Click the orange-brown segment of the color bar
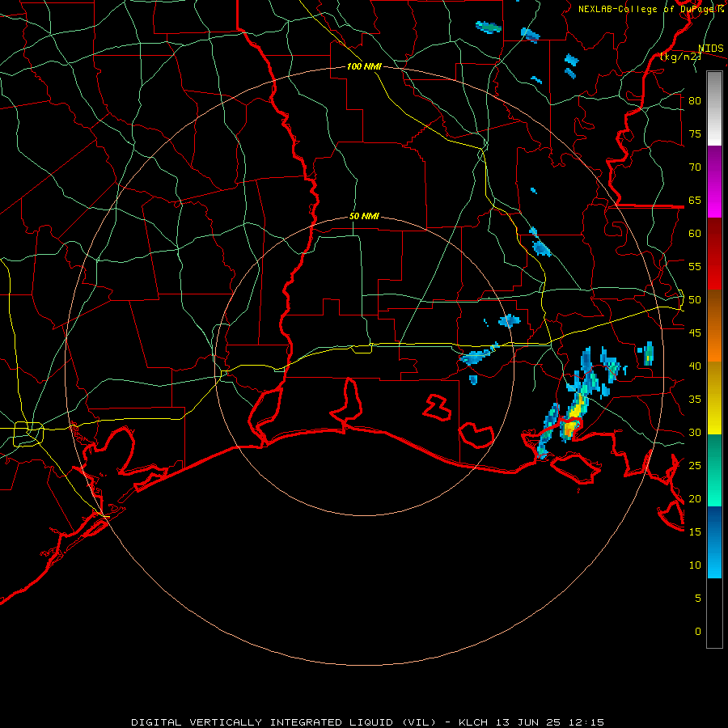This screenshot has height=728, width=728. click(x=714, y=326)
